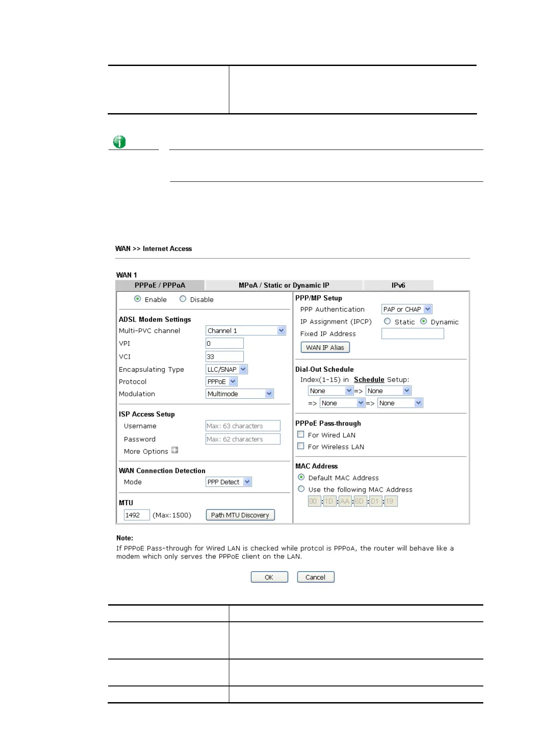Click the VCI input field
Screen dimensions: 534x756
224,356
